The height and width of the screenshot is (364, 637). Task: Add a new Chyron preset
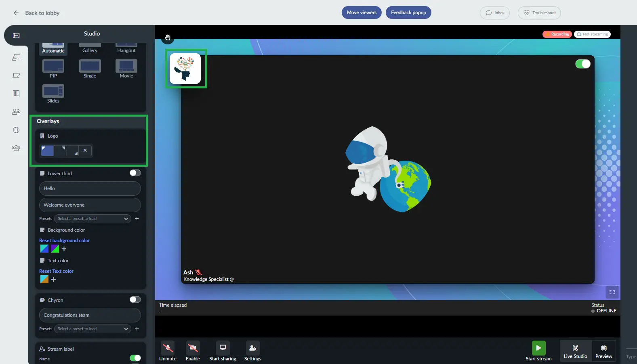pyautogui.click(x=137, y=329)
